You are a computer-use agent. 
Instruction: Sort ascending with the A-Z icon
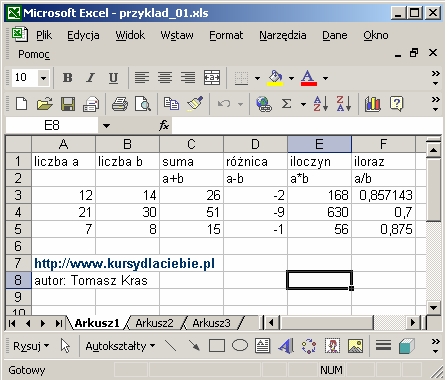point(321,104)
